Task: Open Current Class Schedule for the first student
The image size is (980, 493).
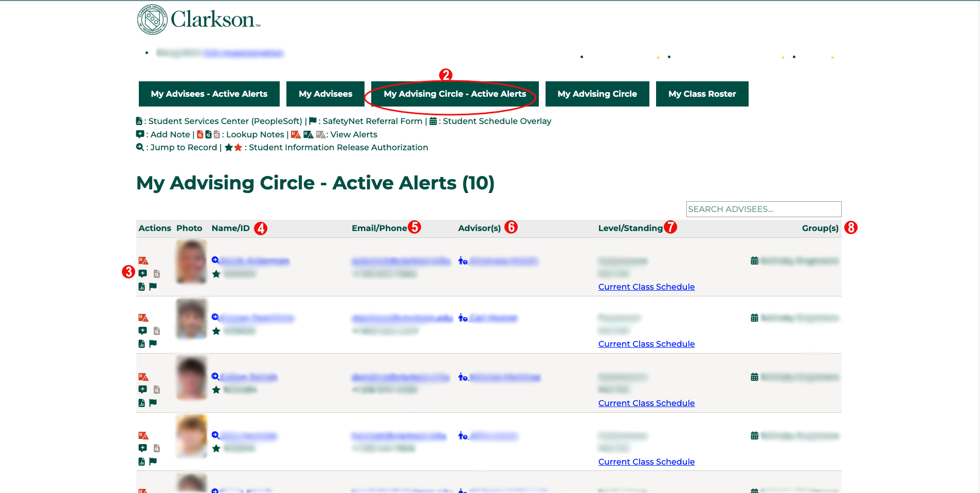Action: pyautogui.click(x=646, y=287)
